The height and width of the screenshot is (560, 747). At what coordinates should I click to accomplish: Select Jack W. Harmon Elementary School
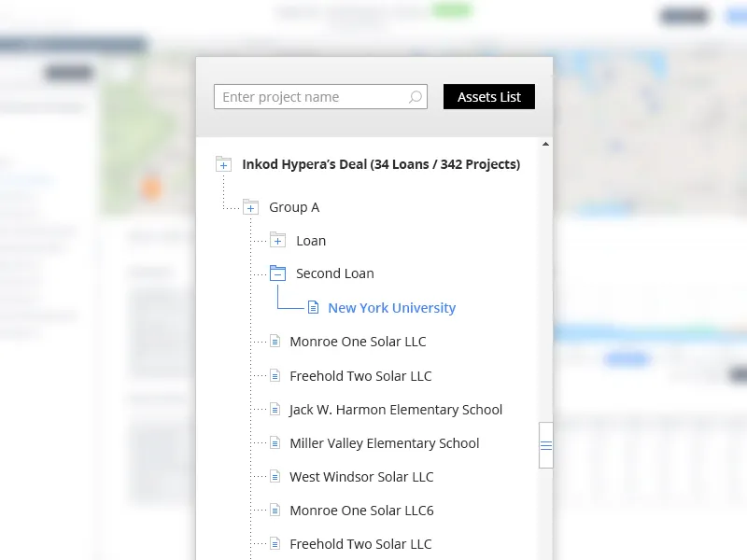pos(396,410)
